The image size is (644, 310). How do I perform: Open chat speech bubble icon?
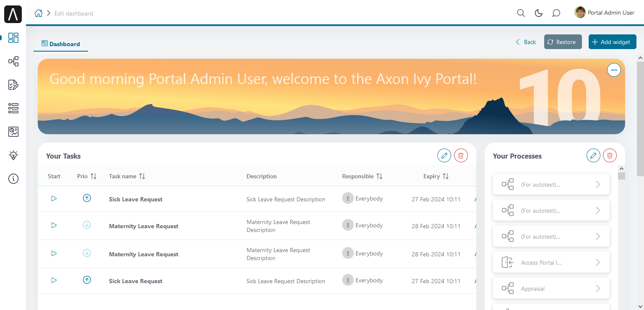tap(556, 13)
